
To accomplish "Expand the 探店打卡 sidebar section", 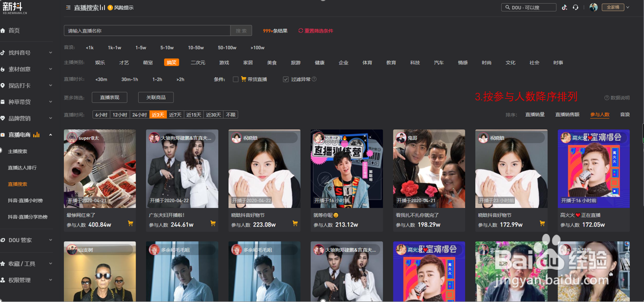I will pos(51,86).
